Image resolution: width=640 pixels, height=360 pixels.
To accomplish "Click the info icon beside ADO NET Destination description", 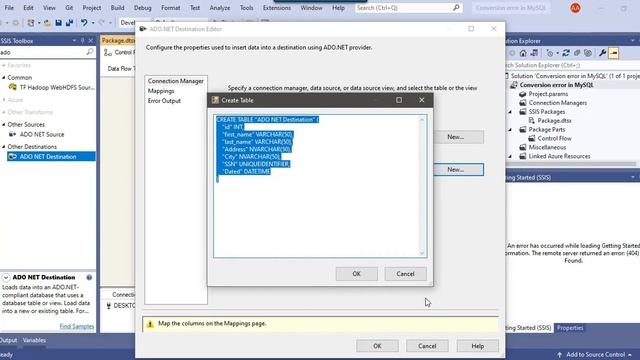I will point(89,278).
